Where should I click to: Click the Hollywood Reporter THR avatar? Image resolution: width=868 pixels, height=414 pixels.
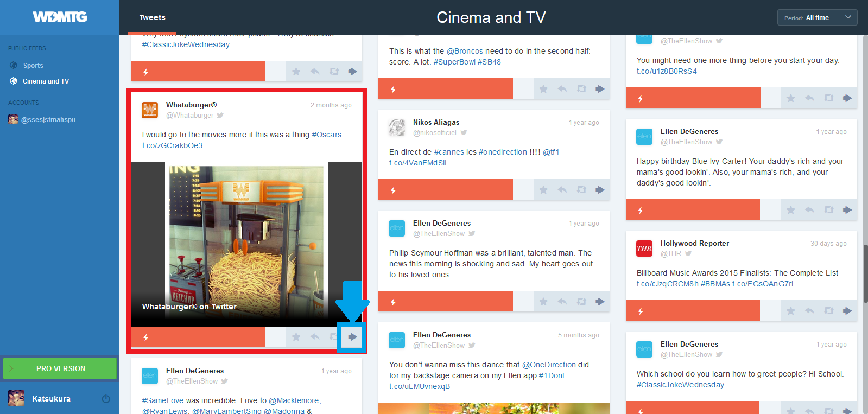tap(644, 249)
